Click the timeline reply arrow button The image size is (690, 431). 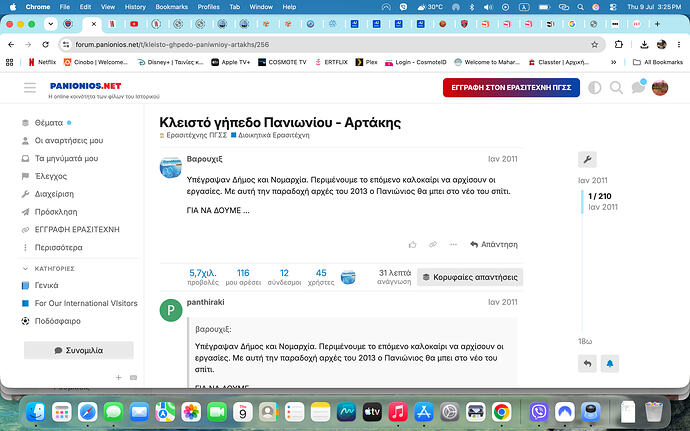pos(587,364)
